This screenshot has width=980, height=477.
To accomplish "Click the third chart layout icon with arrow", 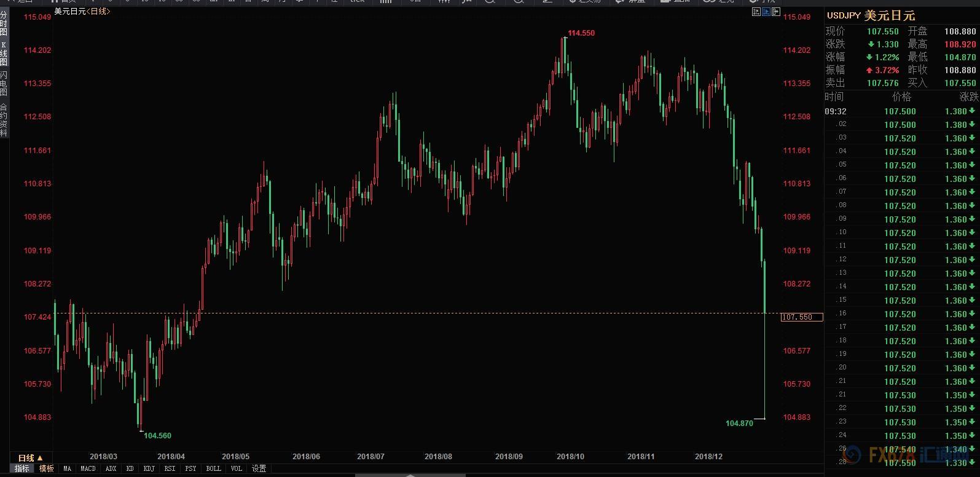I will click(x=775, y=12).
